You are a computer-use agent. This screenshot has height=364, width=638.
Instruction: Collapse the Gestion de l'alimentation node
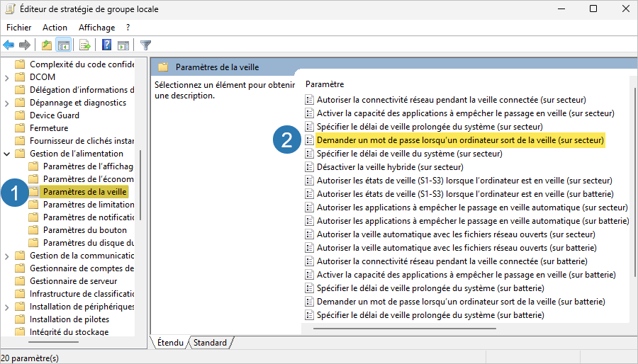click(7, 154)
